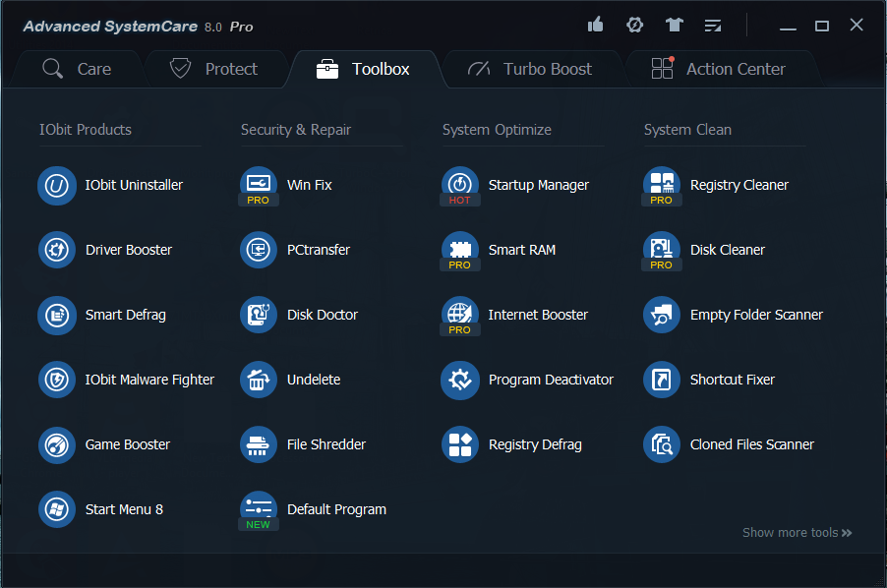Click the IObit Uninstaller label
887x588 pixels.
click(134, 185)
